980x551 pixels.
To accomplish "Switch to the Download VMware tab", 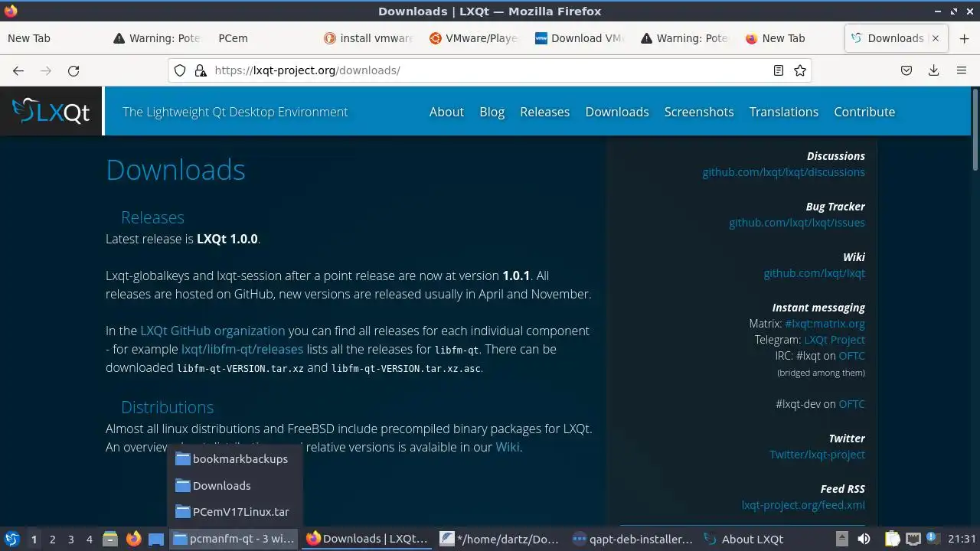I will [x=579, y=38].
